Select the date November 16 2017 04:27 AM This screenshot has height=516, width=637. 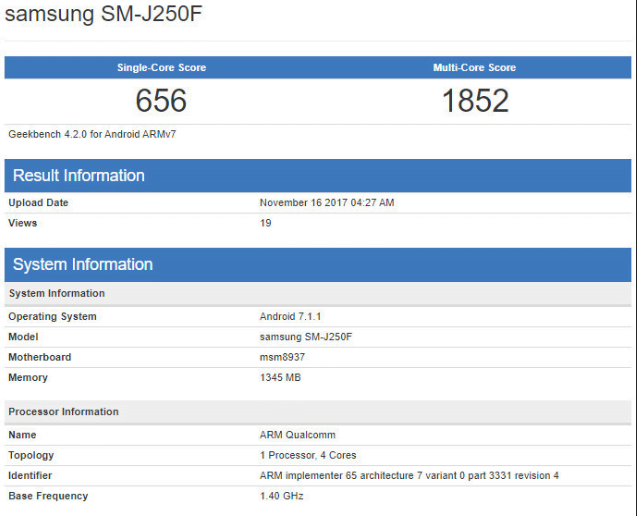[327, 203]
